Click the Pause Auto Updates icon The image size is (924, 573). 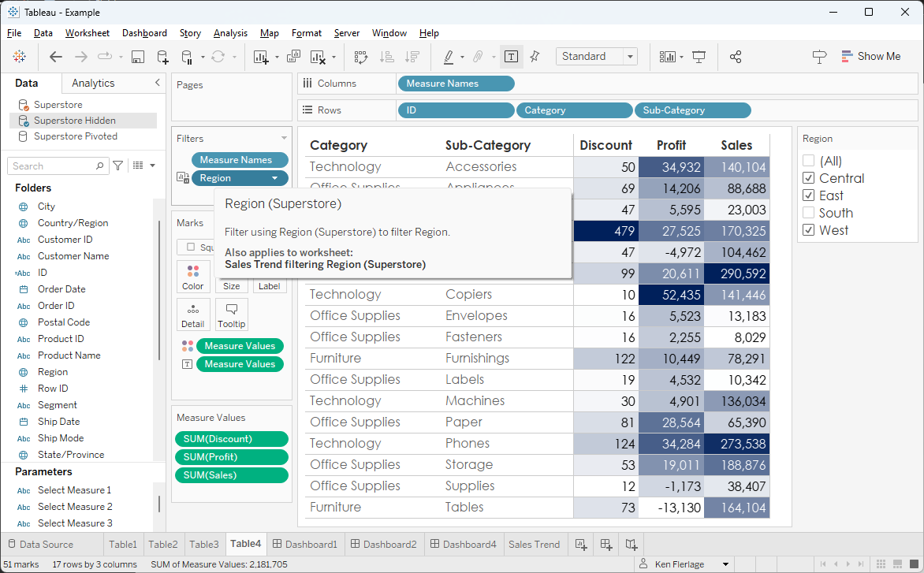click(x=187, y=57)
